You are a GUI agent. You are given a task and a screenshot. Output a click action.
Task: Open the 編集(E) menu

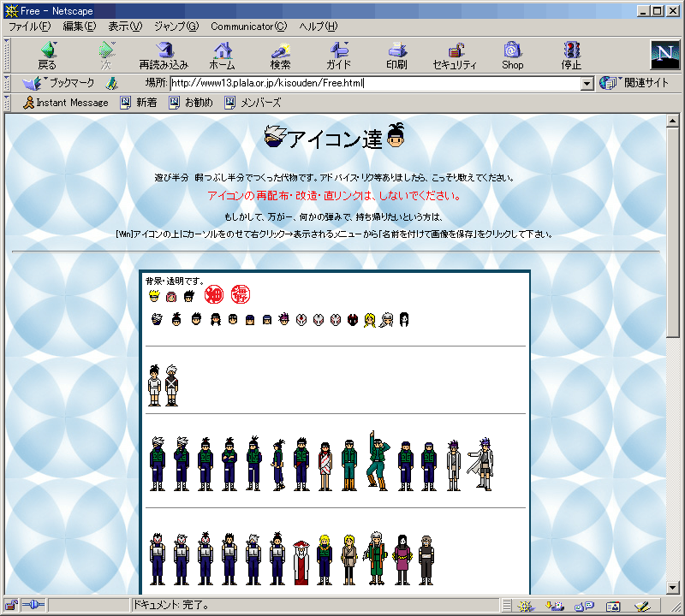click(x=80, y=27)
